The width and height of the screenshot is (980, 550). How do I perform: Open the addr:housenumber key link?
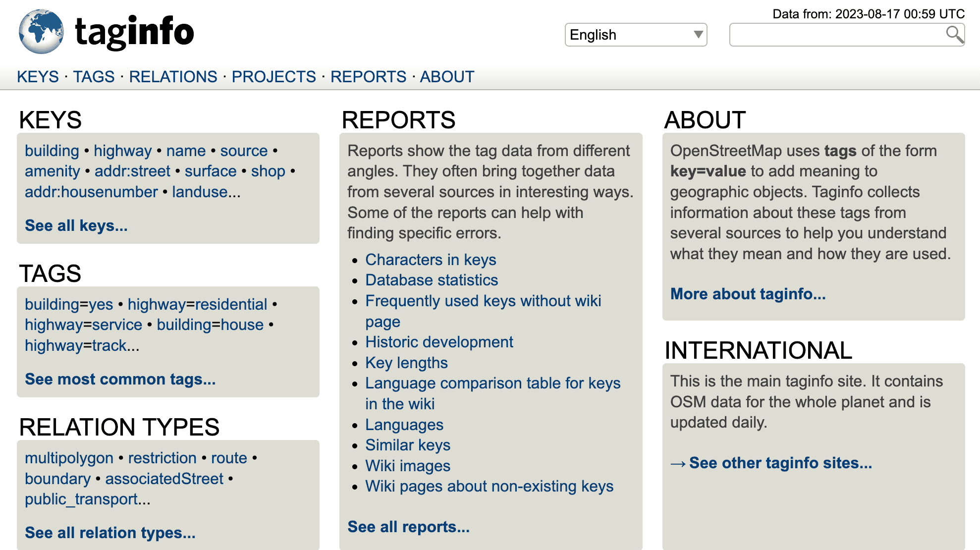click(x=91, y=192)
